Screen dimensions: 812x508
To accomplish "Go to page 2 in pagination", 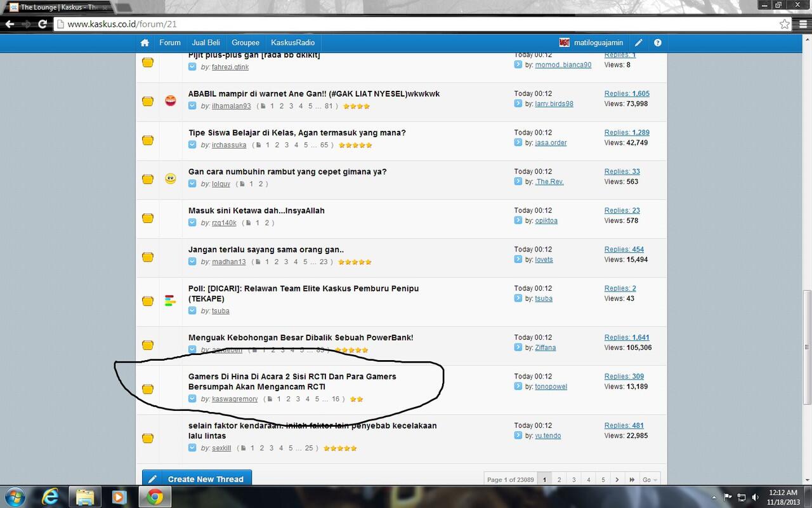I will pyautogui.click(x=559, y=479).
